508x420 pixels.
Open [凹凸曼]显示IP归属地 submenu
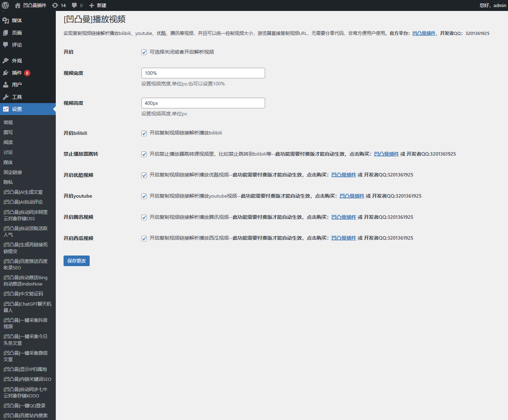[x=25, y=369]
